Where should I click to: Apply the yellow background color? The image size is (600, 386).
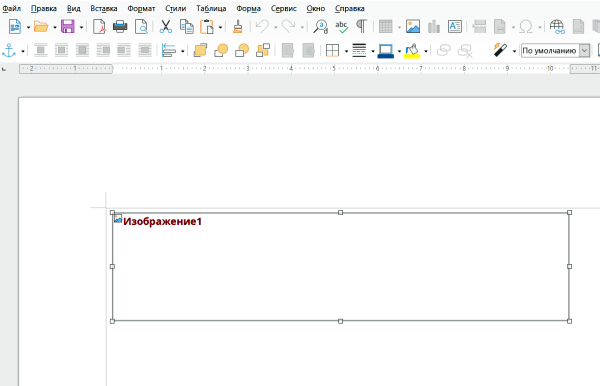[412, 50]
